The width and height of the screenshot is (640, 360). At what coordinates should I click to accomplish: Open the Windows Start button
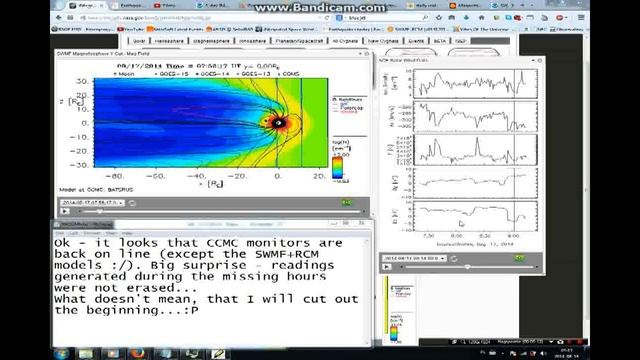tap(62, 353)
